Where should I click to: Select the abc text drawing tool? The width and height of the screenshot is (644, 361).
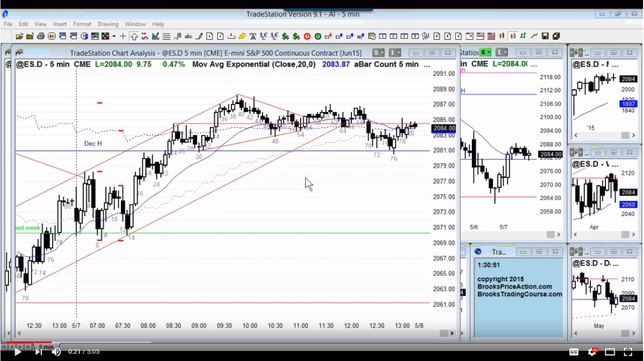(x=188, y=36)
